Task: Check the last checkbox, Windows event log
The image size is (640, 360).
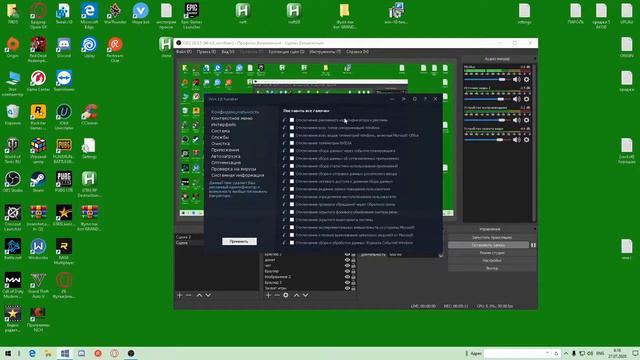Action: click(292, 242)
